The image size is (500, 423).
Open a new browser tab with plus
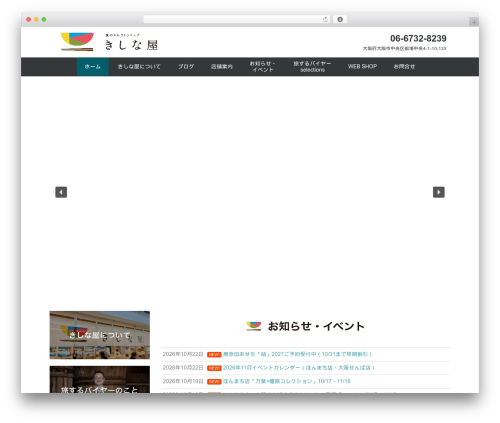[x=474, y=22]
